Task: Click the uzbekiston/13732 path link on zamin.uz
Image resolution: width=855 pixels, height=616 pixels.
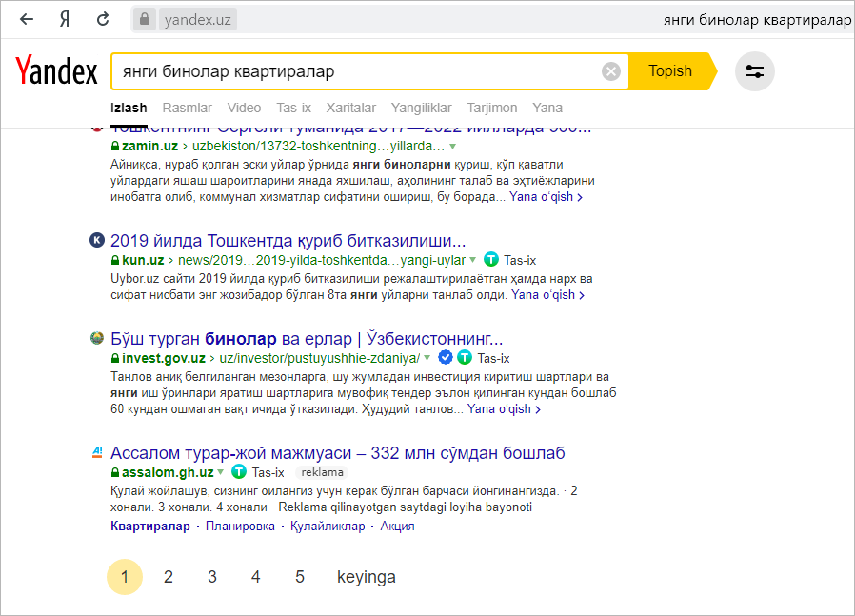Action: [x=318, y=146]
